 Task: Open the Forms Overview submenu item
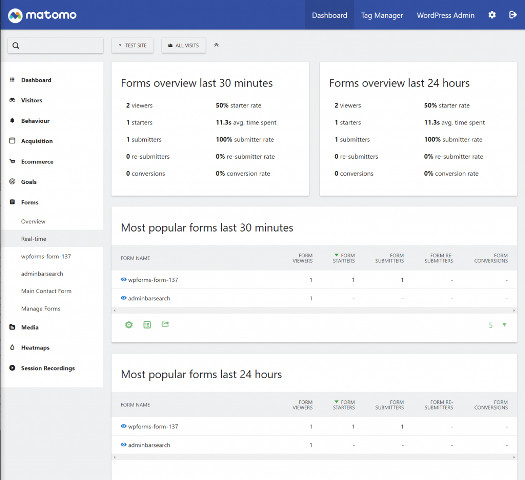[x=33, y=221]
